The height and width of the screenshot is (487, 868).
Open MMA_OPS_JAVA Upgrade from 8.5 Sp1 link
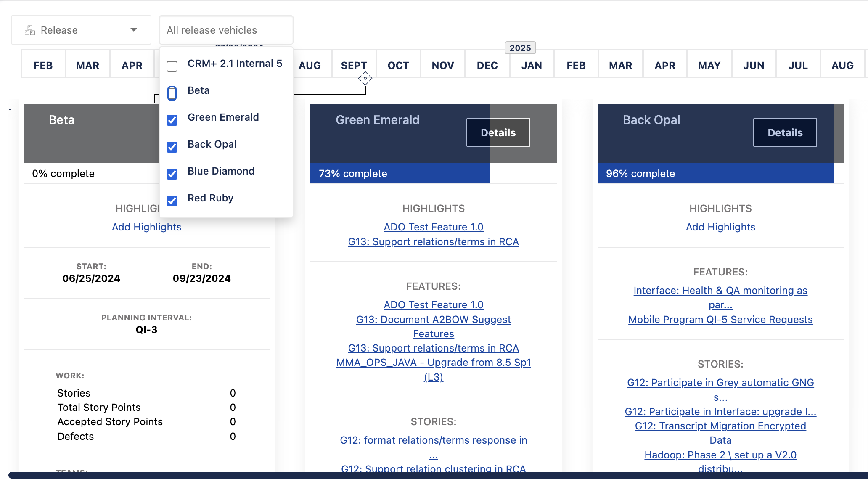click(433, 370)
